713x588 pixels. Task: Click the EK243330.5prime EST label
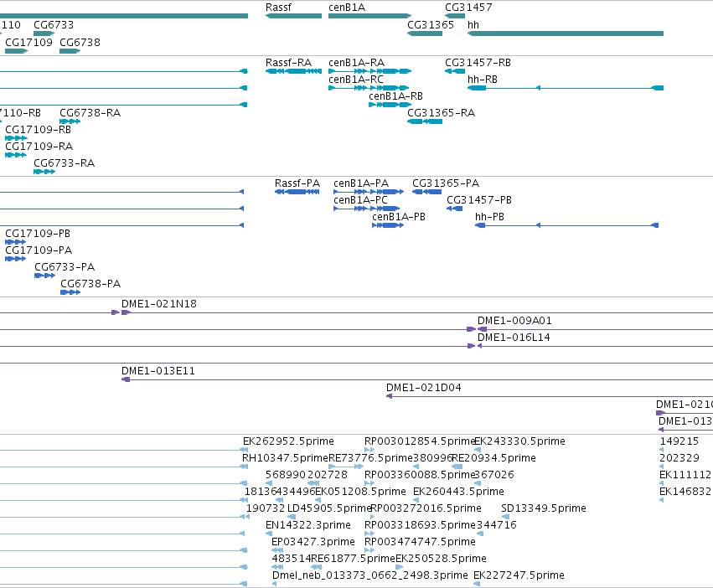pyautogui.click(x=519, y=441)
